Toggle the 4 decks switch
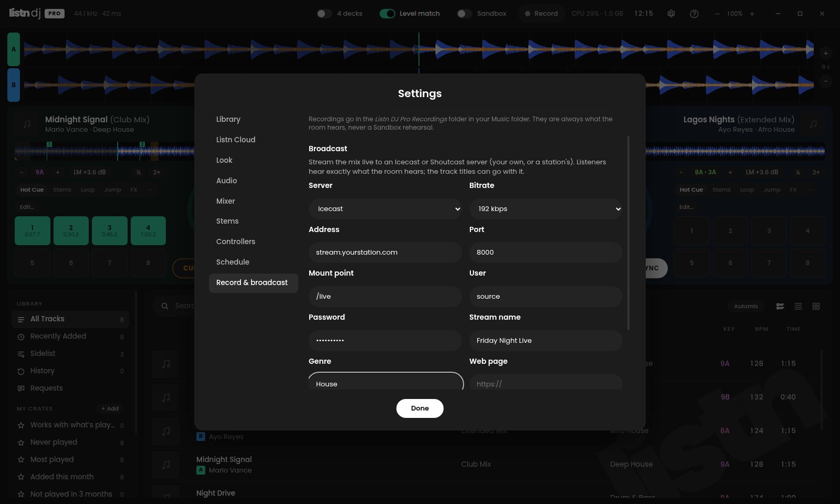The width and height of the screenshot is (840, 504). point(324,14)
